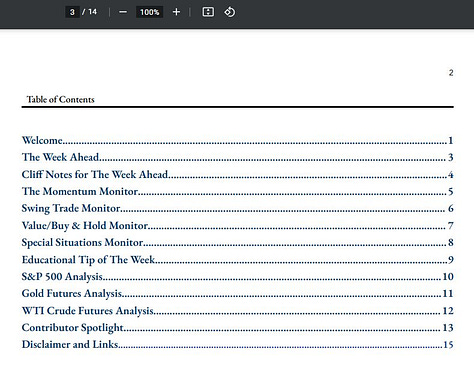Click the total page count 14
The image size is (474, 383).
(92, 12)
